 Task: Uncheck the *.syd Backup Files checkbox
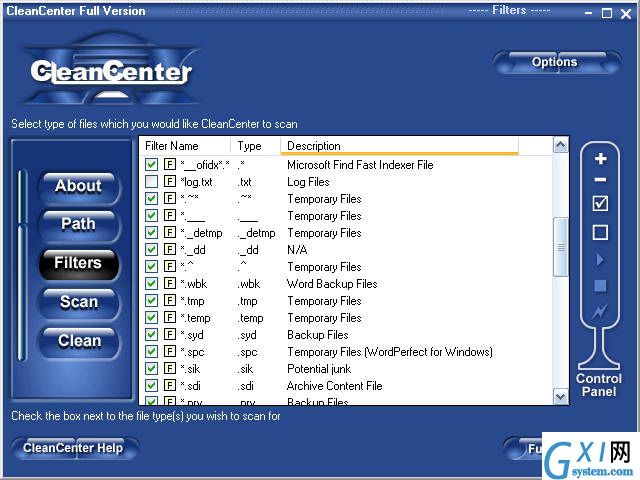coord(151,334)
